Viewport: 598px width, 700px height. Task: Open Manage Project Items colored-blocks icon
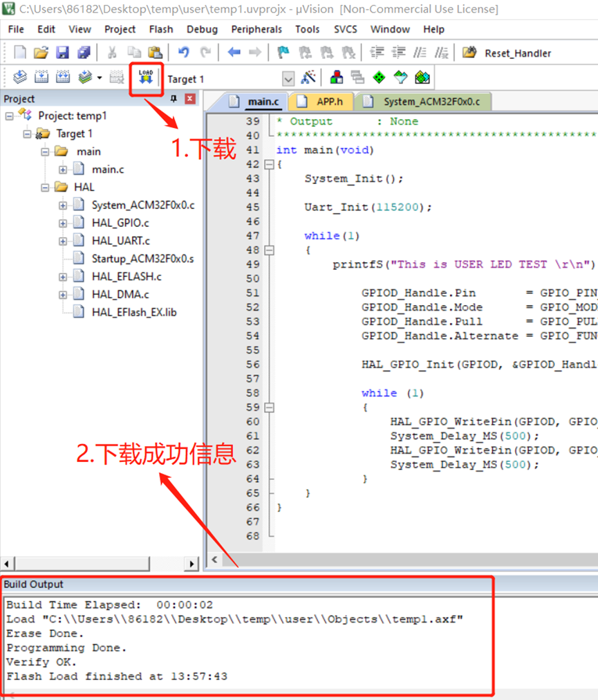pyautogui.click(x=336, y=78)
